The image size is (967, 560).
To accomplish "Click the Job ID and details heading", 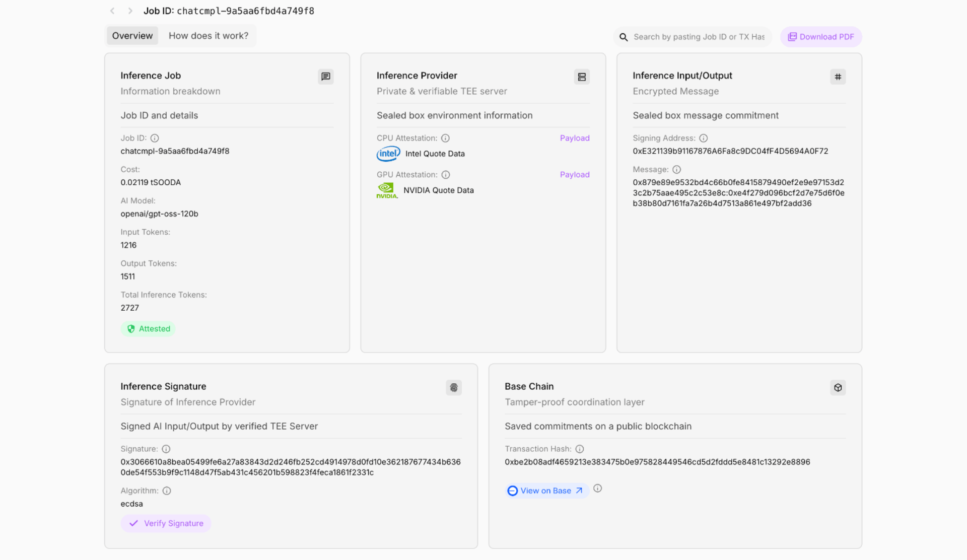I will coord(159,115).
